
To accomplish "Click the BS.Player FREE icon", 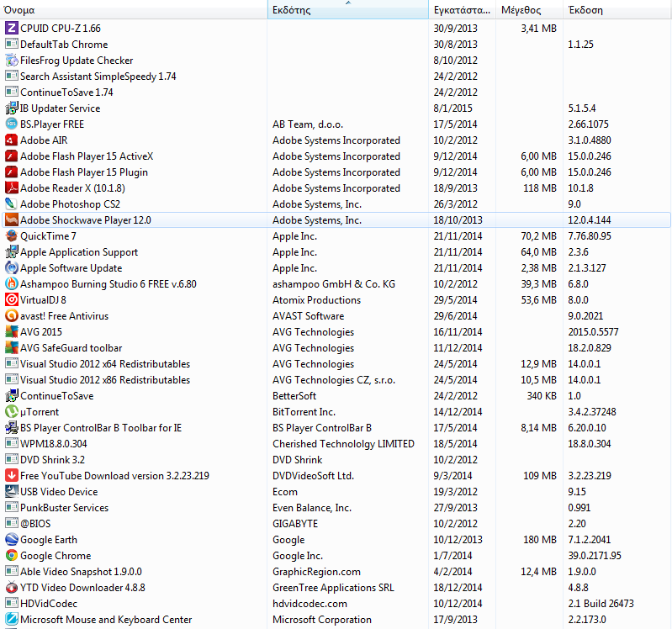I will click(x=12, y=124).
